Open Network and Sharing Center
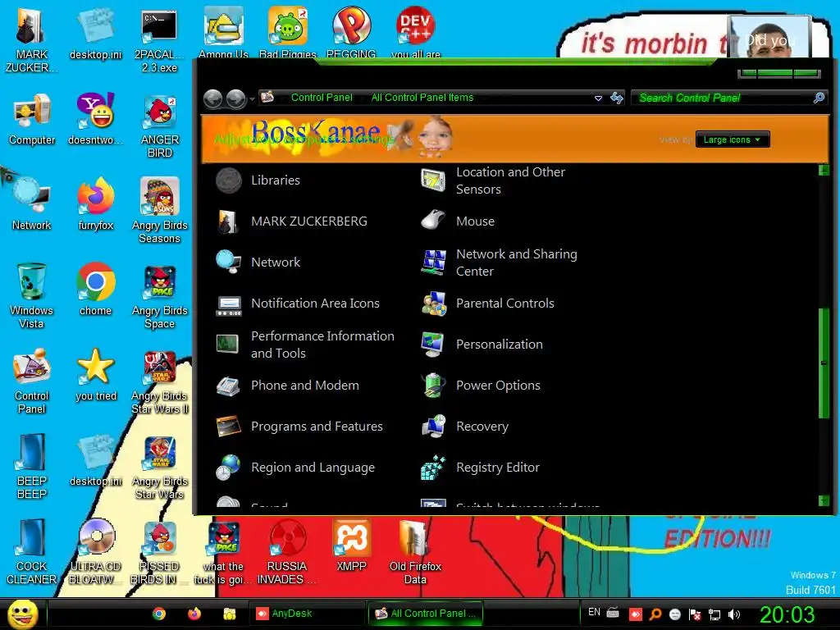This screenshot has height=630, width=840. 499,262
